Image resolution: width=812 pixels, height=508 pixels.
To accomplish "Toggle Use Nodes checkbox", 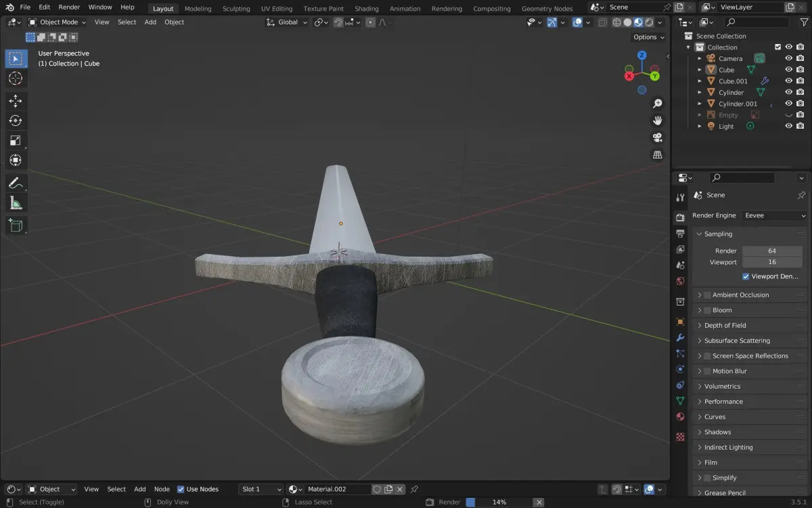I will point(181,489).
